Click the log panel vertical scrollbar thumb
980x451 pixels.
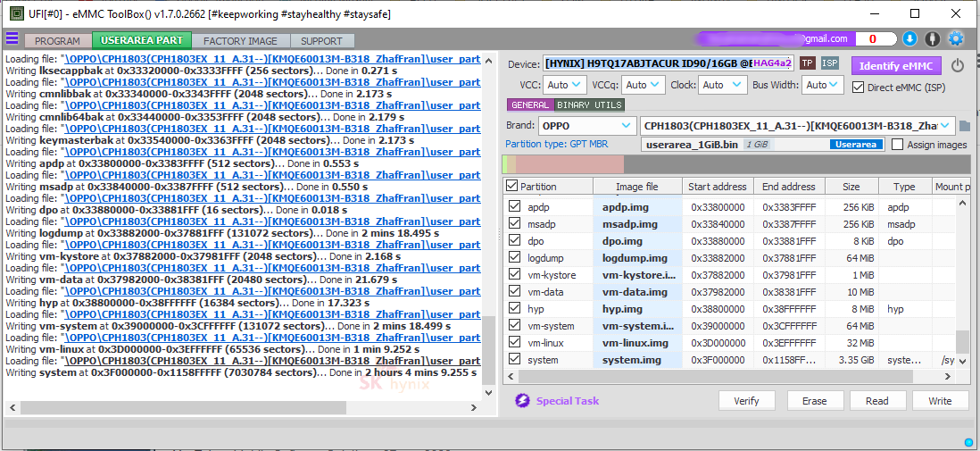coord(489,350)
